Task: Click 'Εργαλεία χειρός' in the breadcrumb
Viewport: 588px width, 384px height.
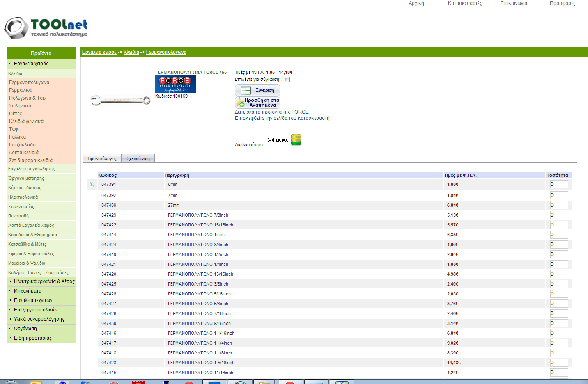Action: [99, 52]
